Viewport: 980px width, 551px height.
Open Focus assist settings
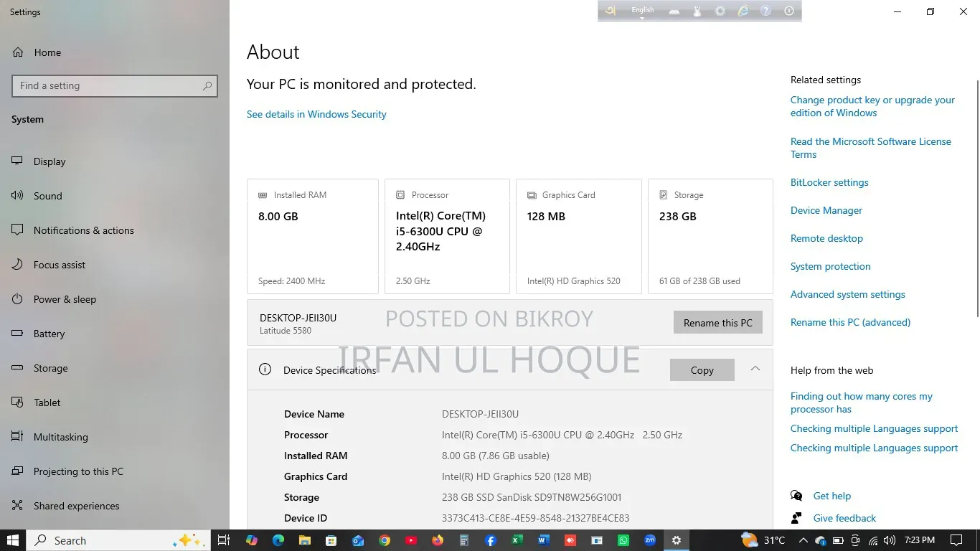coord(115,265)
